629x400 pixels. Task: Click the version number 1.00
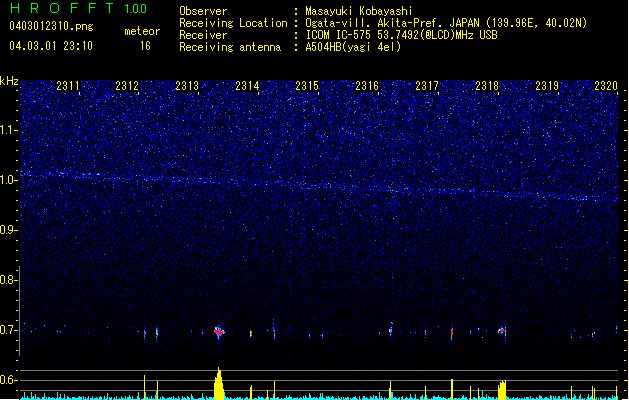point(136,8)
